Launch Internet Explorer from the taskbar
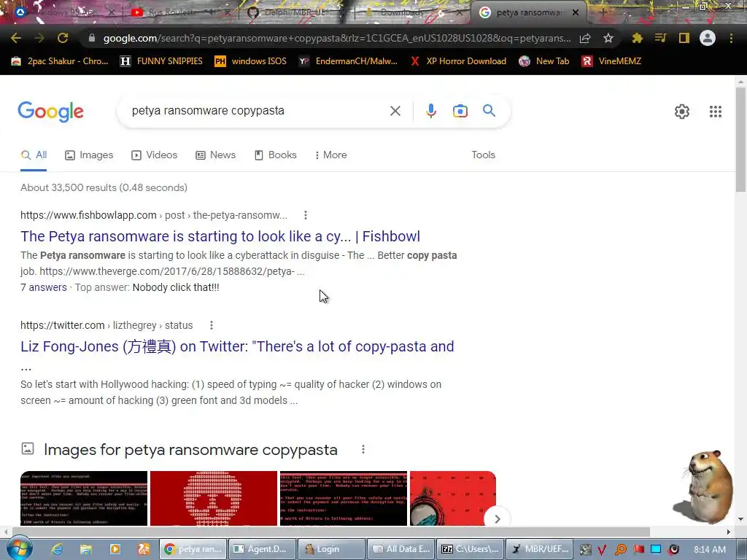The height and width of the screenshot is (560, 747). (57, 550)
